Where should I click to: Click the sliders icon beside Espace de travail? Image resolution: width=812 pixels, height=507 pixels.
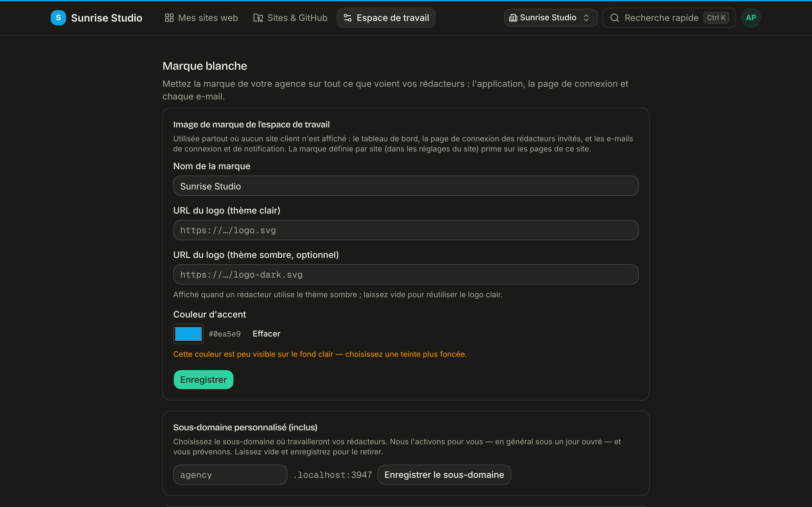(x=348, y=18)
